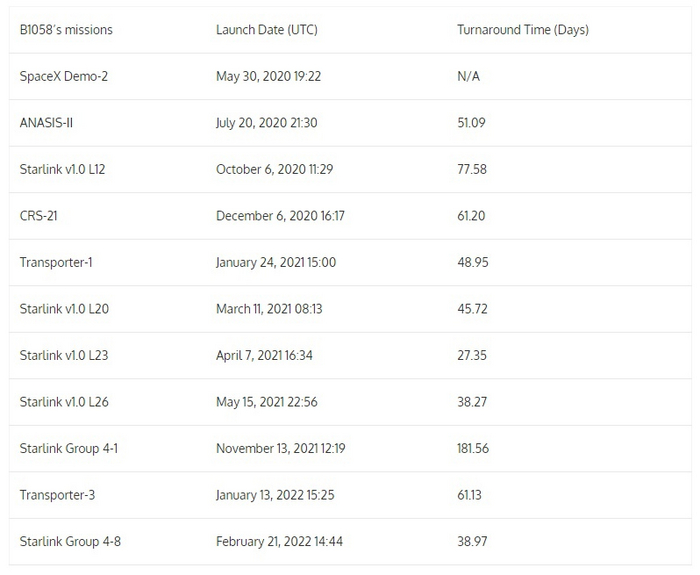Click the "B1058's missions" column header
The width and height of the screenshot is (700, 575).
[x=66, y=30]
